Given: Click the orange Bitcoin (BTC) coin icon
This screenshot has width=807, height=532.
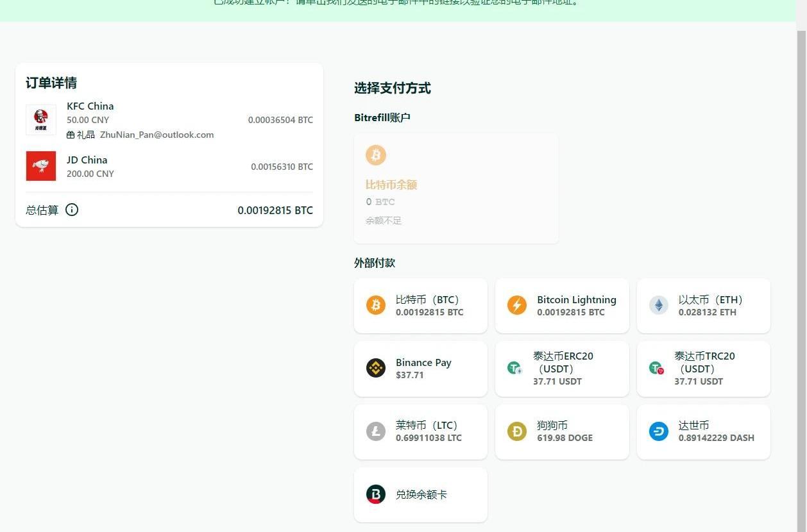Looking at the screenshot, I should [376, 305].
